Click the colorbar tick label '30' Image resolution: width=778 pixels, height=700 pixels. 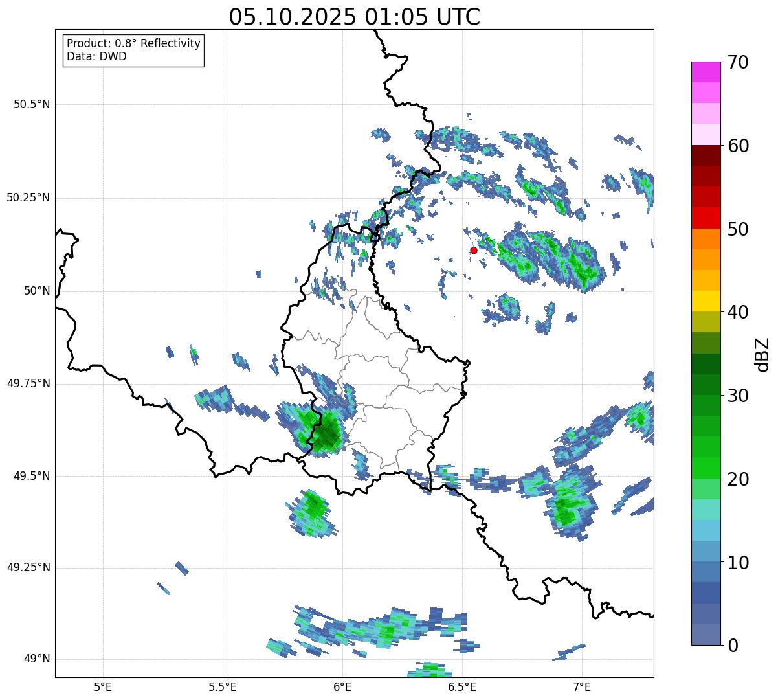click(x=739, y=396)
